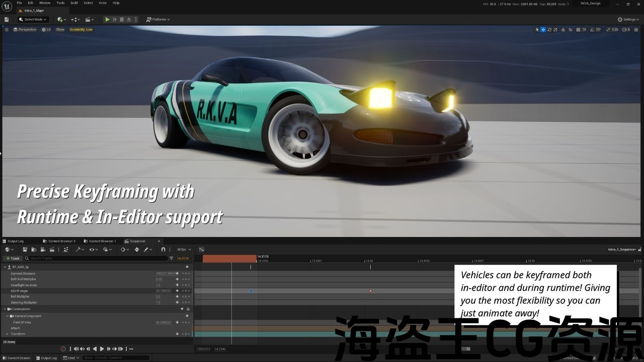The image size is (644, 362).
Task: Toggle grid snapping in viewport toolbar
Action: pos(578,30)
